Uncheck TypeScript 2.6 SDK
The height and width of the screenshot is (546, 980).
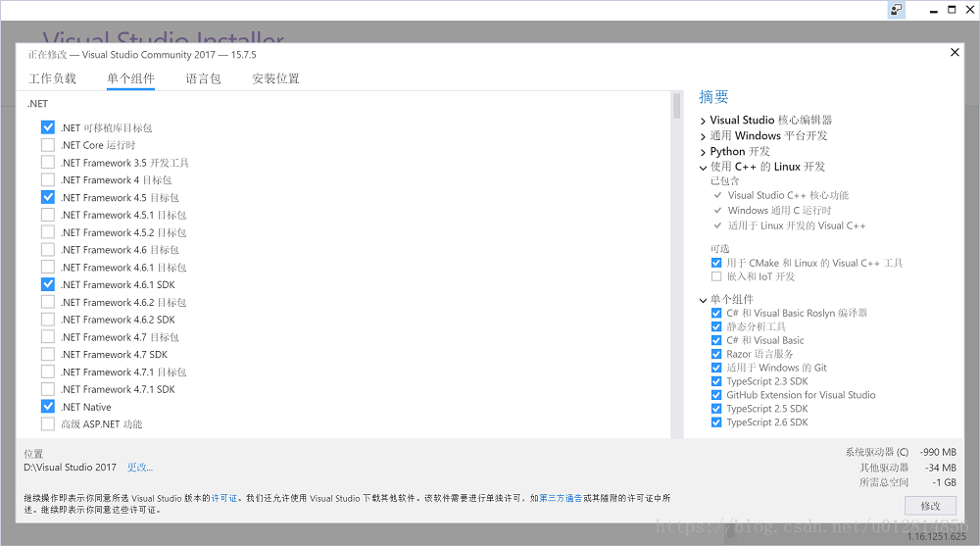point(716,422)
